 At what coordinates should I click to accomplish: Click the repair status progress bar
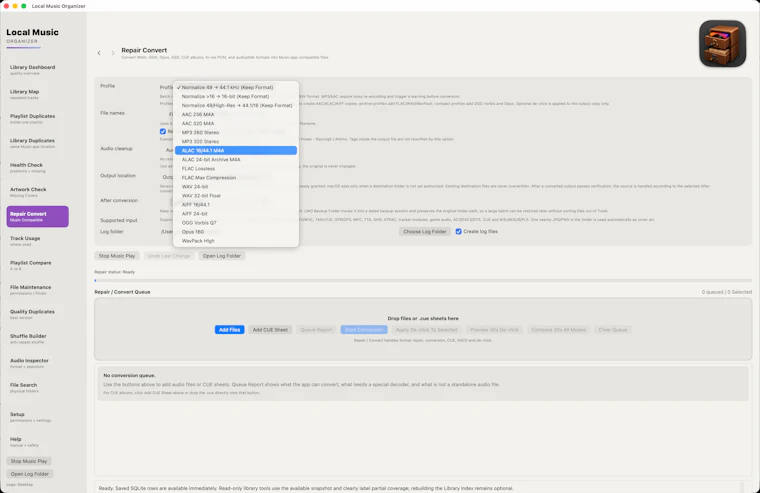coord(423,280)
